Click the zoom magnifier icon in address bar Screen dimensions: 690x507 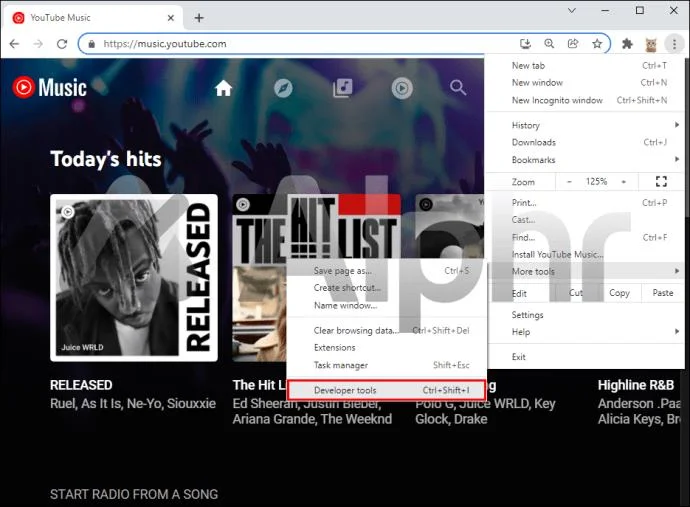click(549, 44)
